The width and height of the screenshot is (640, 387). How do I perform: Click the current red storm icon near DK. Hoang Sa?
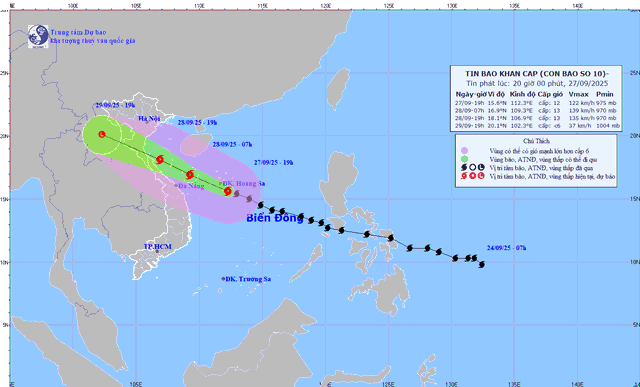coord(228,191)
